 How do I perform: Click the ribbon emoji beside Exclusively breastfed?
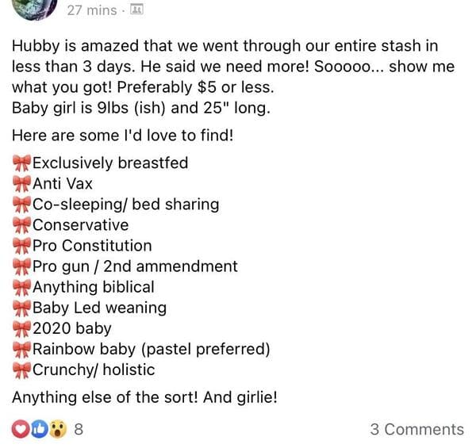pos(22,163)
